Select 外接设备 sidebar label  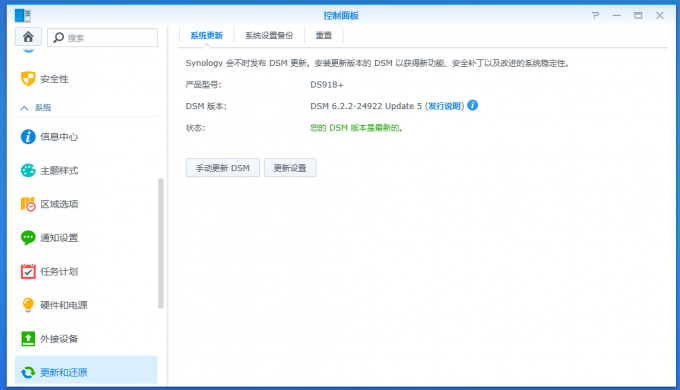[59, 339]
